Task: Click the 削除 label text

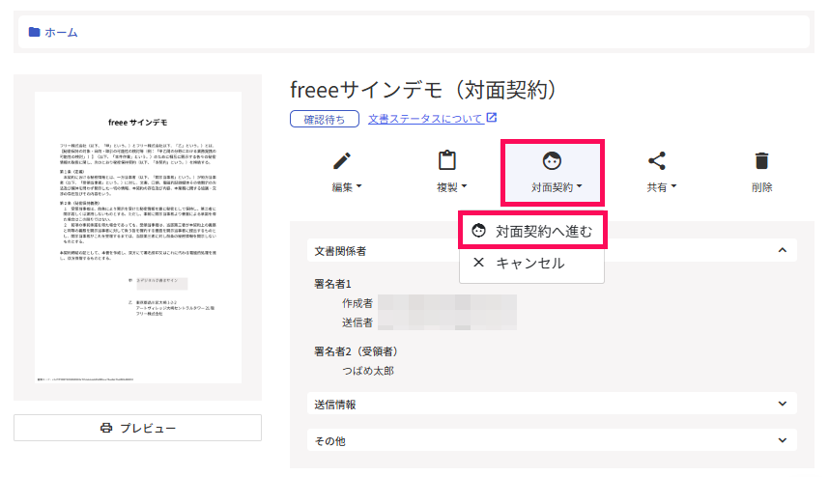Action: [762, 187]
